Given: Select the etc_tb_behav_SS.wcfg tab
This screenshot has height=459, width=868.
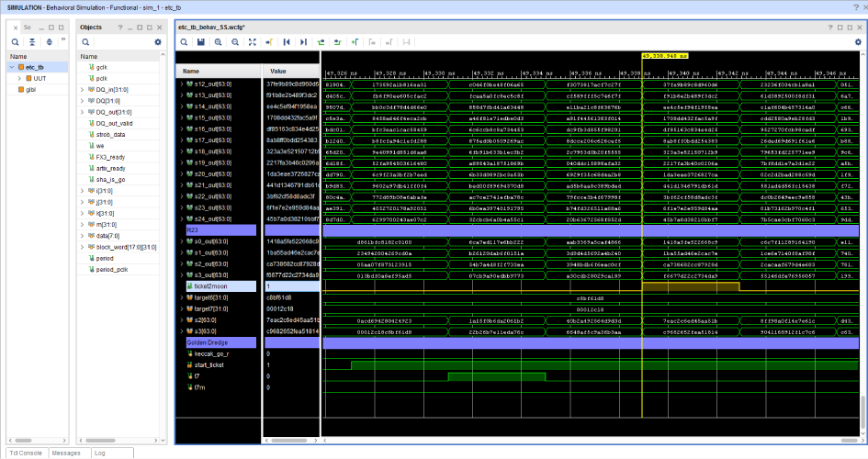Looking at the screenshot, I should click(211, 28).
